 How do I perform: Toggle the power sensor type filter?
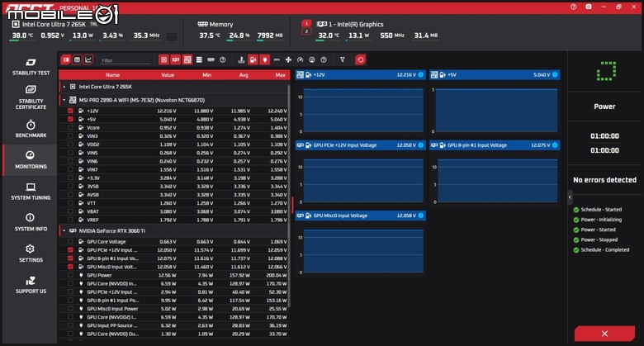click(x=265, y=60)
